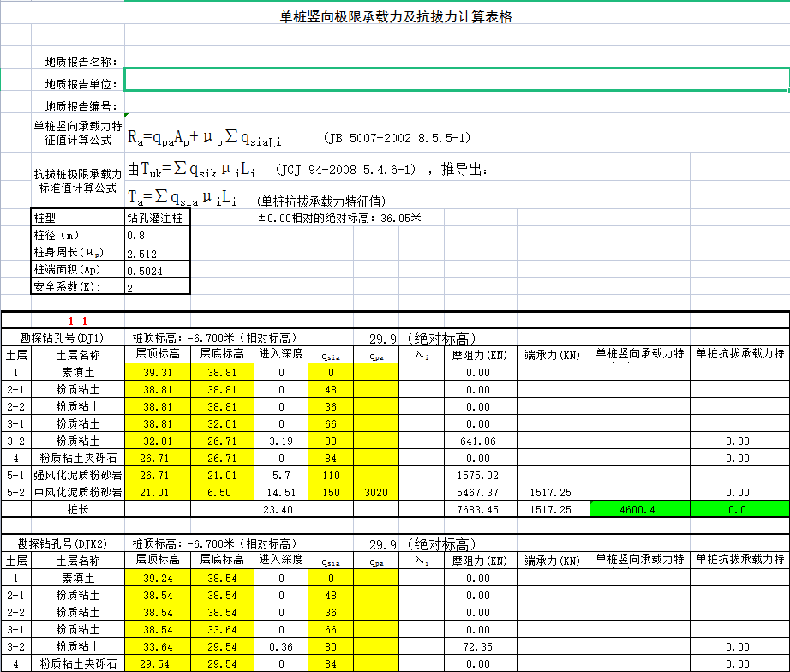790x672 pixels.
Task: Click 层顶标高 header in the DJ1 table
Action: click(158, 354)
